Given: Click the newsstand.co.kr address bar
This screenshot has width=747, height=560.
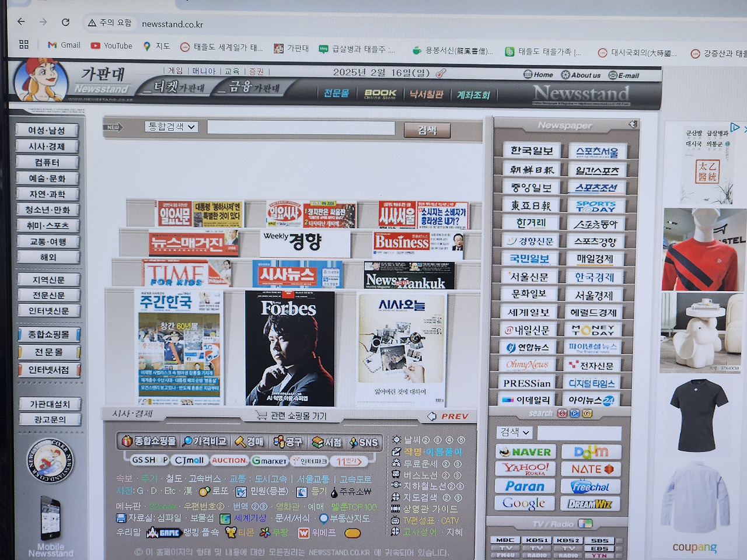Looking at the screenshot, I should click(173, 24).
